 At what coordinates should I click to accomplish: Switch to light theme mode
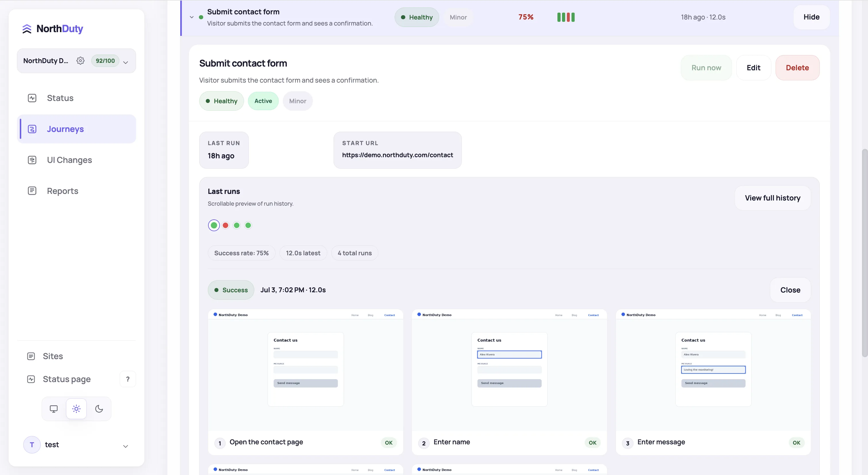point(76,409)
